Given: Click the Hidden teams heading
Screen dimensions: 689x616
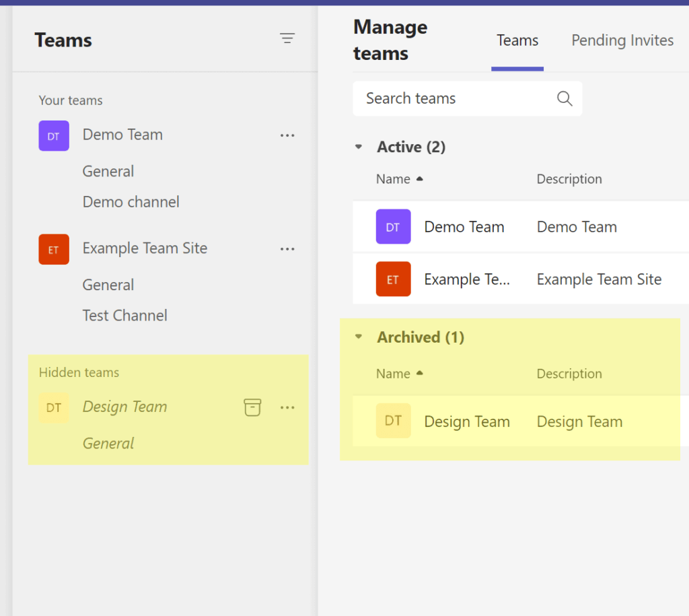Looking at the screenshot, I should [x=79, y=372].
